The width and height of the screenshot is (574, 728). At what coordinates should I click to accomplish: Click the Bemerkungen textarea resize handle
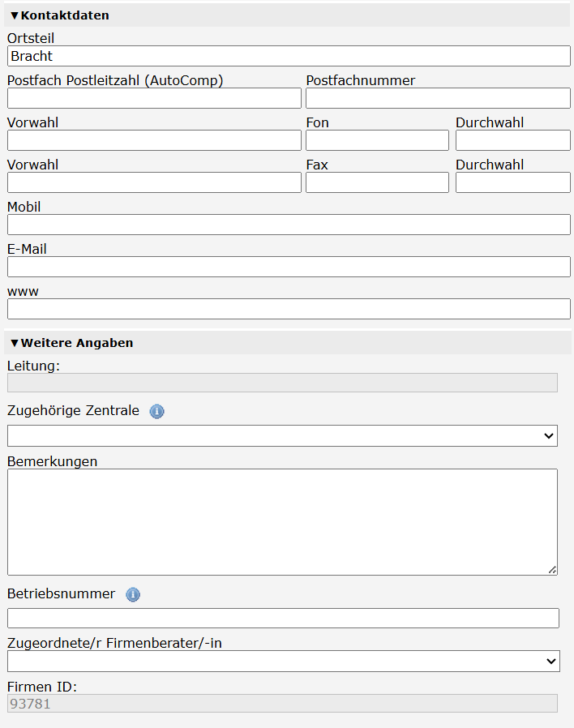coord(552,570)
